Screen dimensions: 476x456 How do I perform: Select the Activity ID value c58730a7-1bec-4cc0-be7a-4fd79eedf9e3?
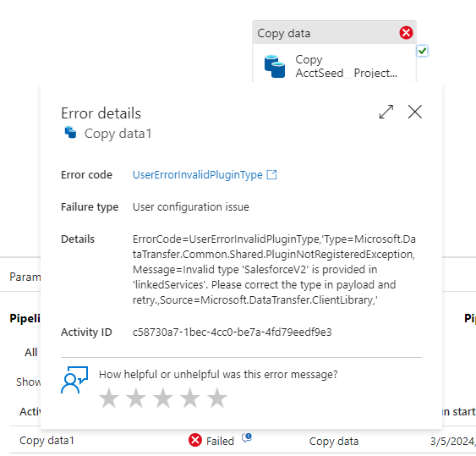click(x=233, y=332)
